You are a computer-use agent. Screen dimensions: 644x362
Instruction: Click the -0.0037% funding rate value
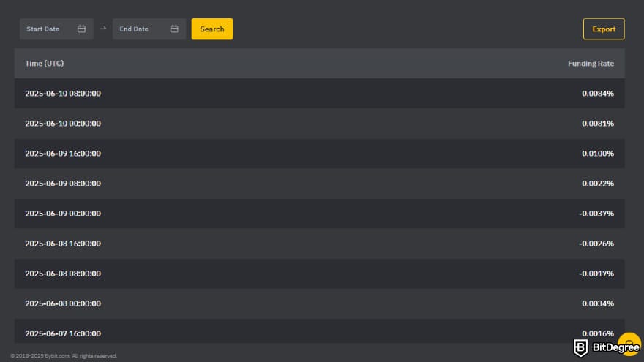[596, 214]
